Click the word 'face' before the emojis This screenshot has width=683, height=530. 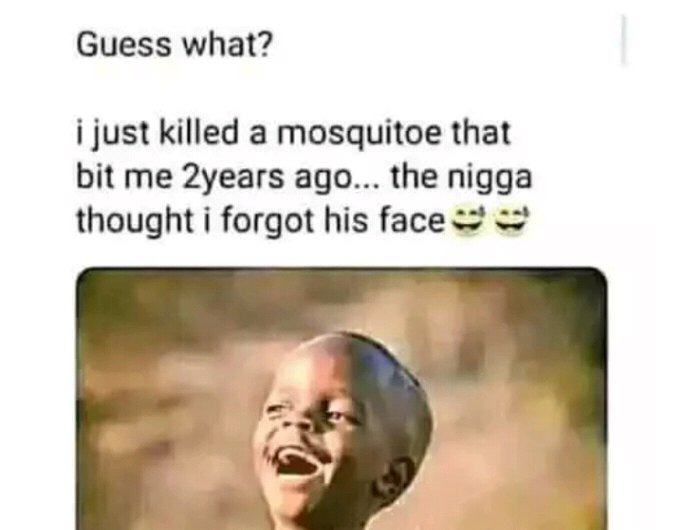coord(412,221)
